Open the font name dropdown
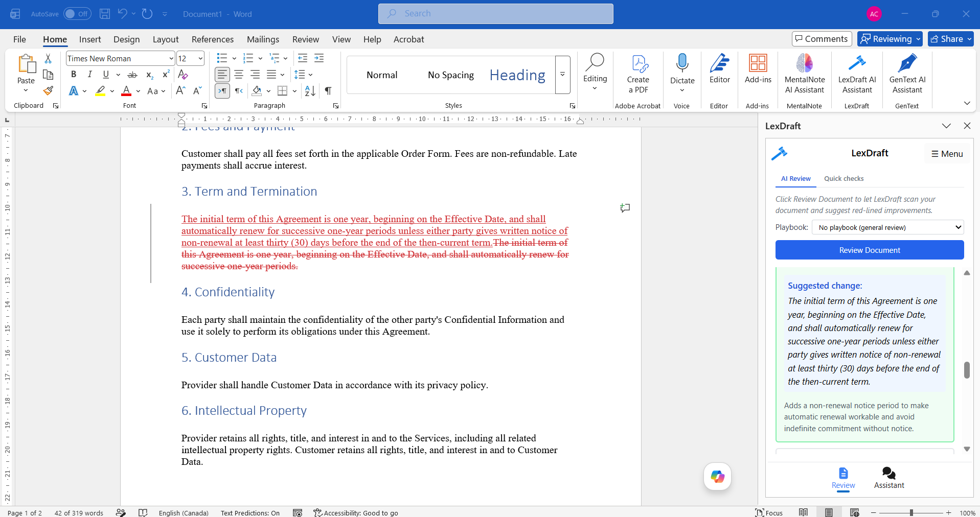This screenshot has width=980, height=517. (x=171, y=59)
